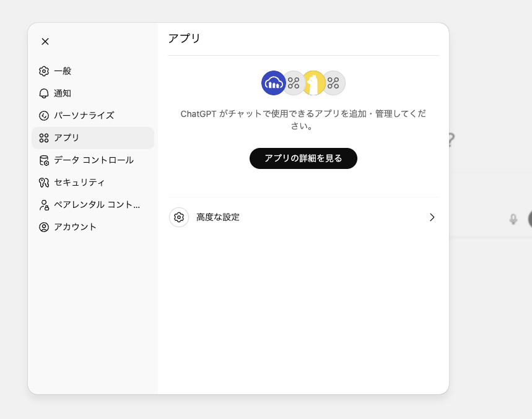Switch to the 通知 section

93,93
